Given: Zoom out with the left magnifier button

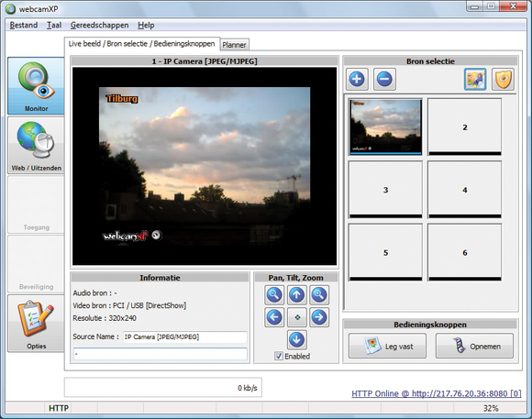Looking at the screenshot, I should (274, 295).
